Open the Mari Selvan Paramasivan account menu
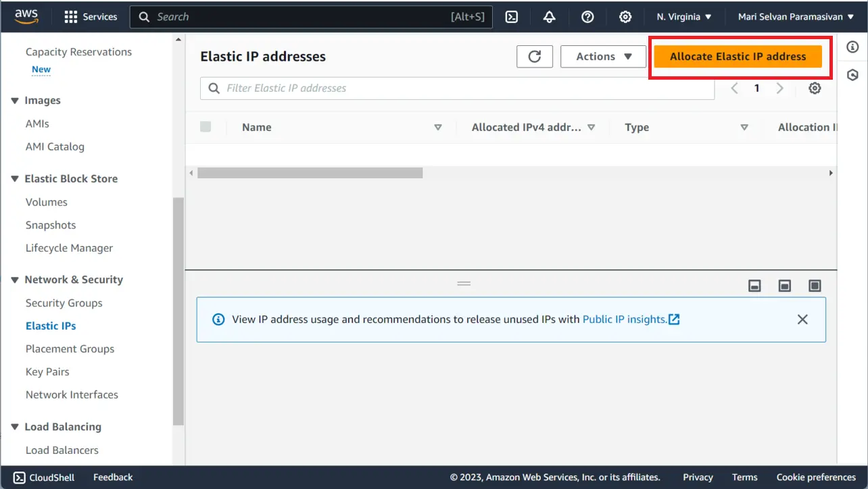868x489 pixels. [794, 17]
